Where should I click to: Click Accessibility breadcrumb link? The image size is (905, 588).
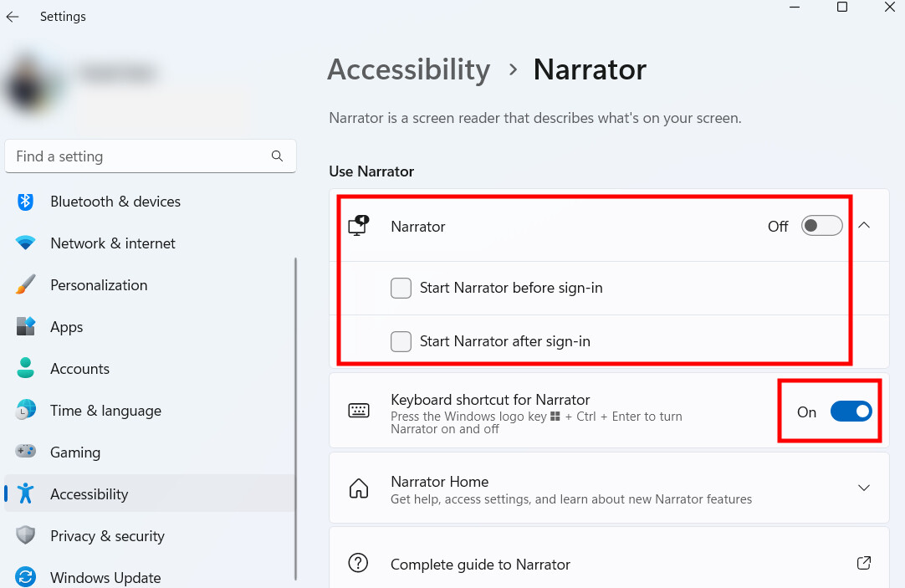pyautogui.click(x=409, y=69)
